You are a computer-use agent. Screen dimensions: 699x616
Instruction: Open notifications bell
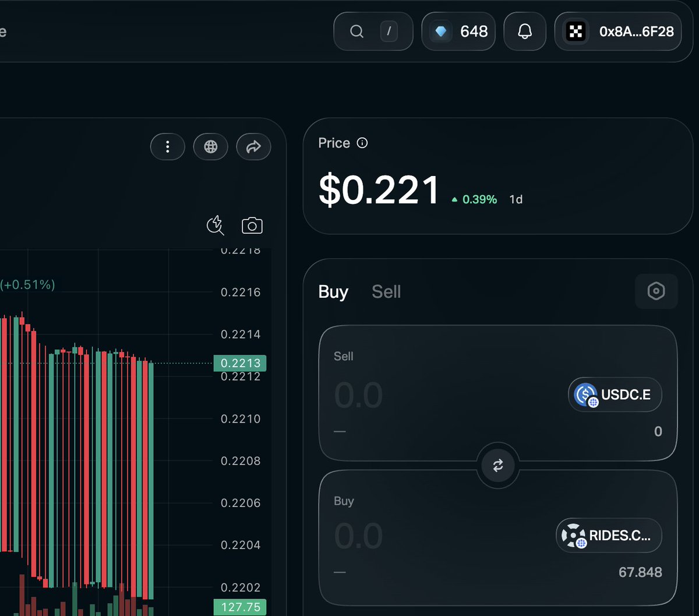(x=525, y=31)
